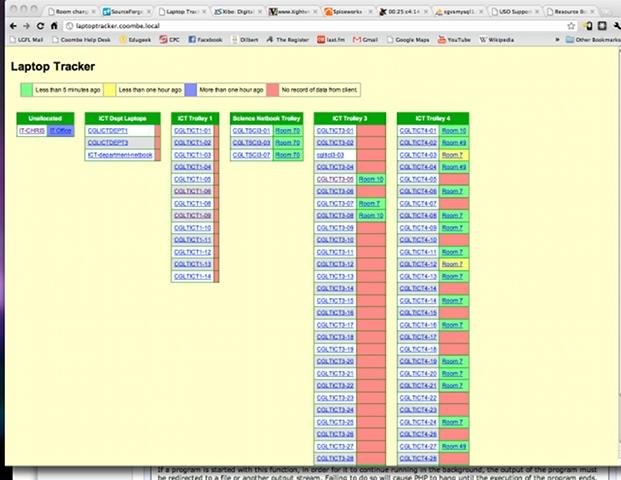Focus the address bar showing laptoptracker.coombe.local
Viewport: 621px width, 480px height.
317,26
